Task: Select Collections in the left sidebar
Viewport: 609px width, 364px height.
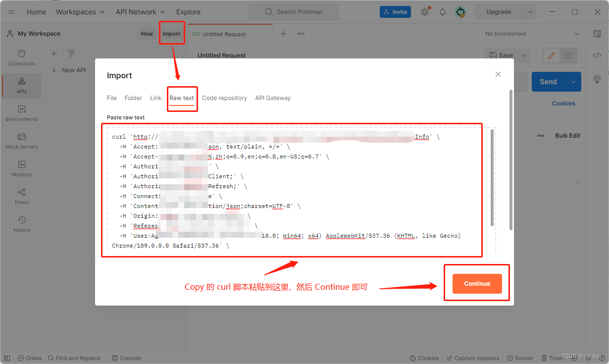Action: coord(21,57)
